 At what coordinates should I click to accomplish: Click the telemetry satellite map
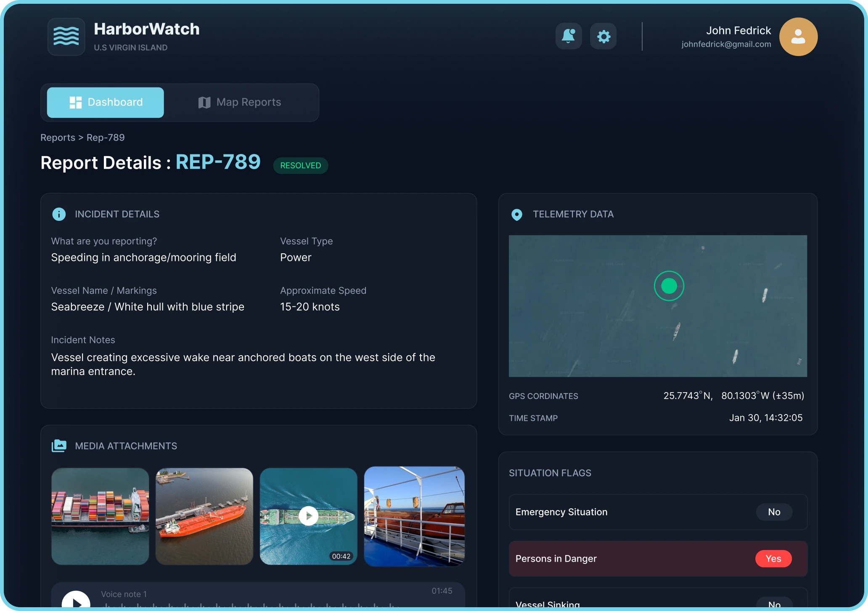coord(658,306)
